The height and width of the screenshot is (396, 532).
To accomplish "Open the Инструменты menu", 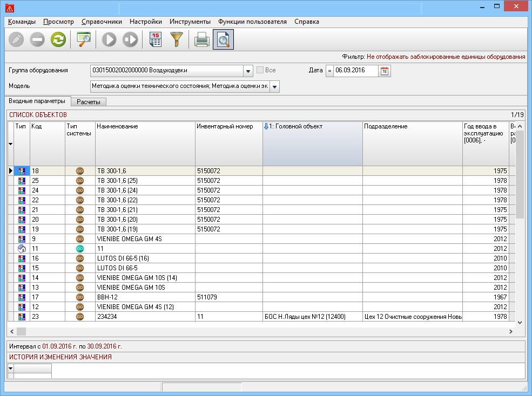I will pos(190,22).
